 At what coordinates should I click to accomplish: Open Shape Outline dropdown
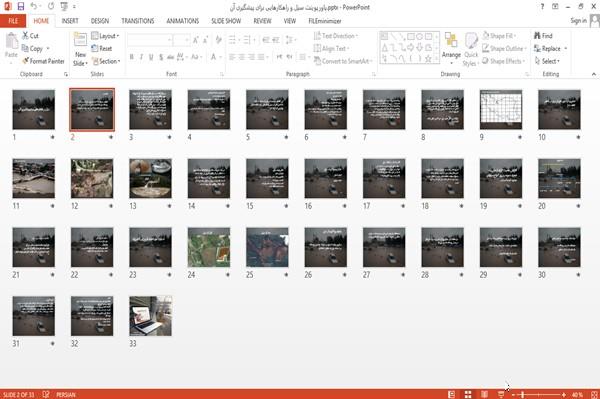click(504, 48)
